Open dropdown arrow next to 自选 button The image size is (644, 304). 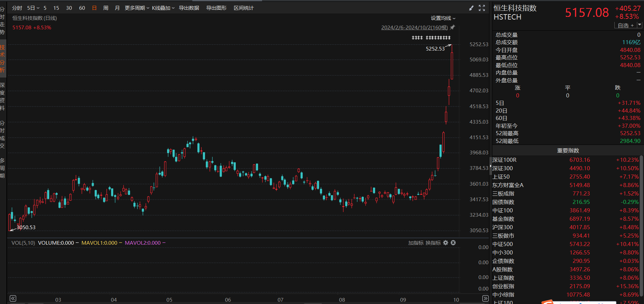point(640,25)
